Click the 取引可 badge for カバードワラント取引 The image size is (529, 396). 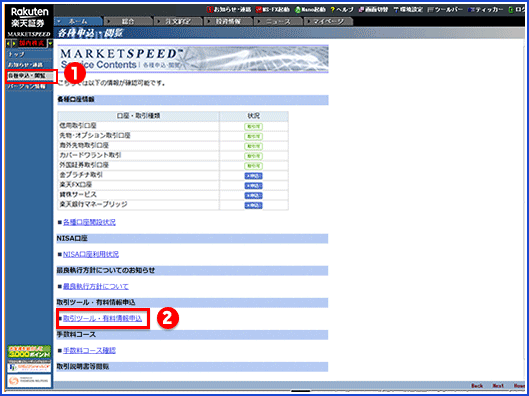click(x=253, y=156)
